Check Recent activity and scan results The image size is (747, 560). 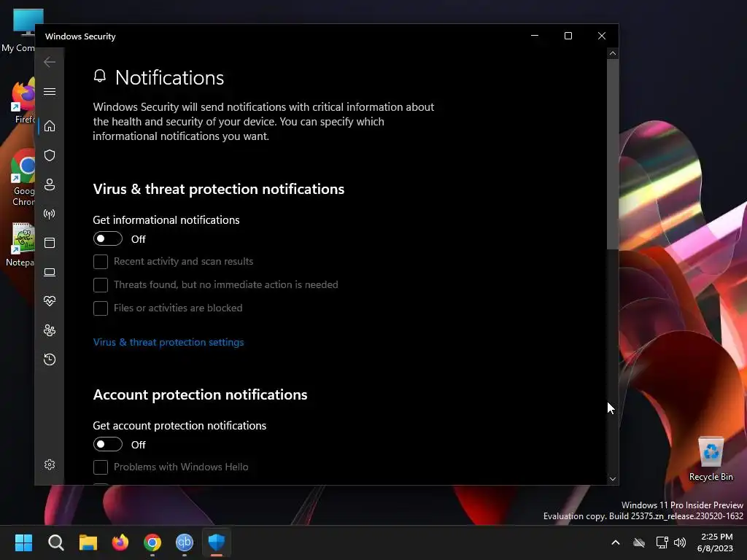coord(101,262)
